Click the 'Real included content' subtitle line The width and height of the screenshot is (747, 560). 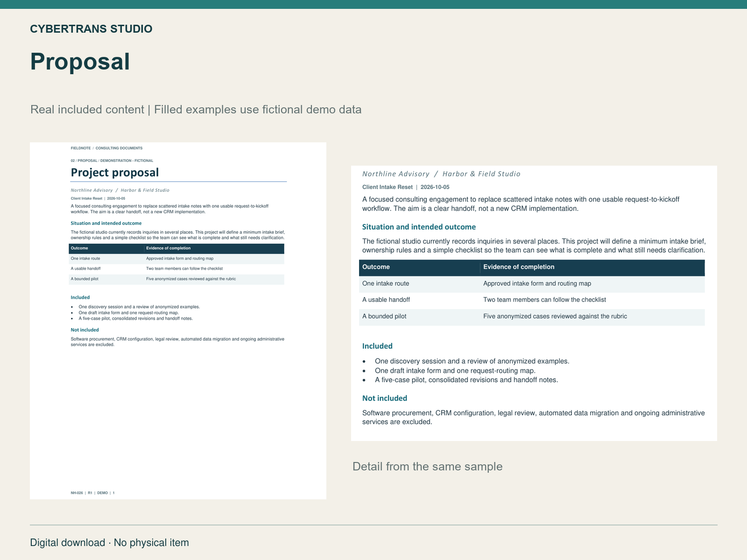pos(196,110)
